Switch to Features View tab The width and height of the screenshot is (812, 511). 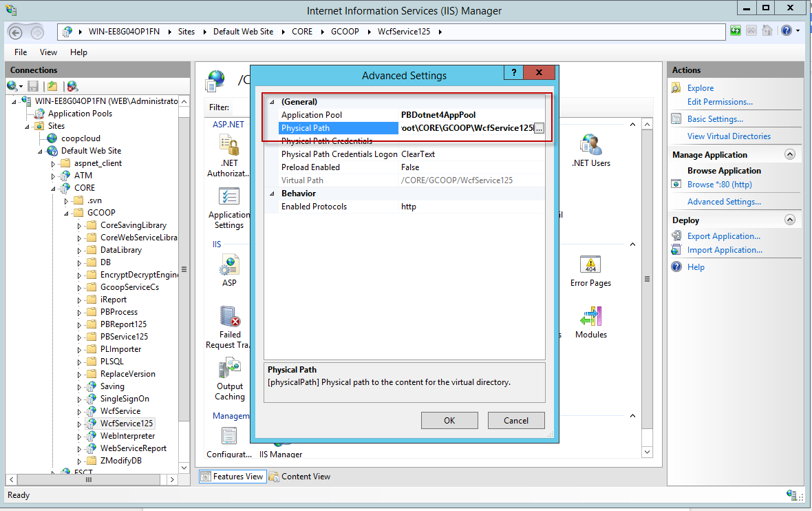(233, 477)
